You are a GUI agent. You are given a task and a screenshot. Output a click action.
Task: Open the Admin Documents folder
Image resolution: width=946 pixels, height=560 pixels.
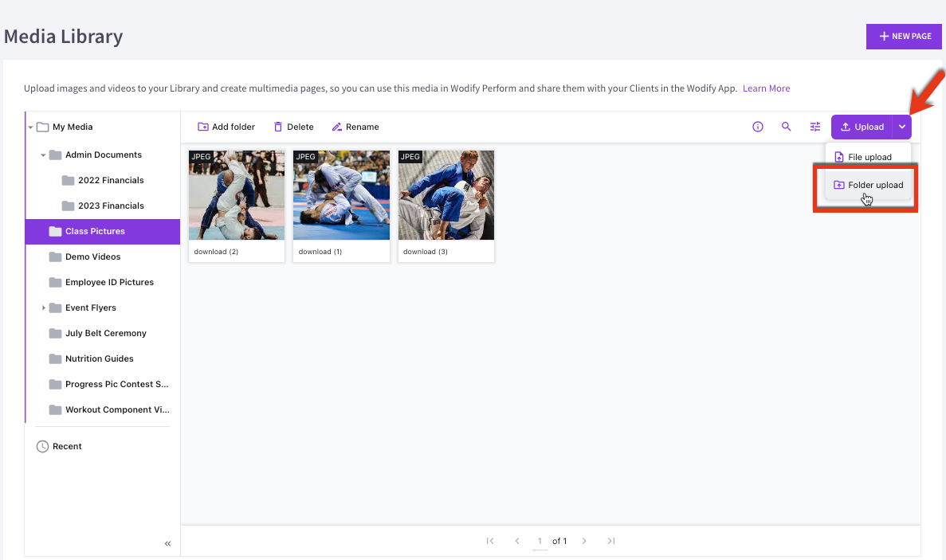pos(104,155)
